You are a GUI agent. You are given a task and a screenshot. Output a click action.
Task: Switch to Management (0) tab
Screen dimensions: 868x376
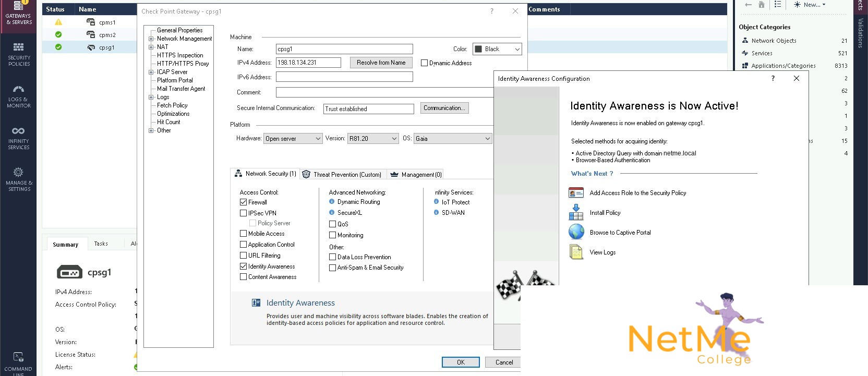pyautogui.click(x=416, y=175)
